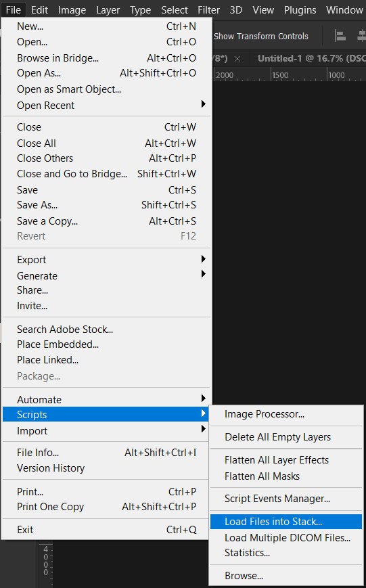This screenshot has height=588, width=366.
Task: Switch to the Untitled-1 document tab
Action: pyautogui.click(x=311, y=58)
